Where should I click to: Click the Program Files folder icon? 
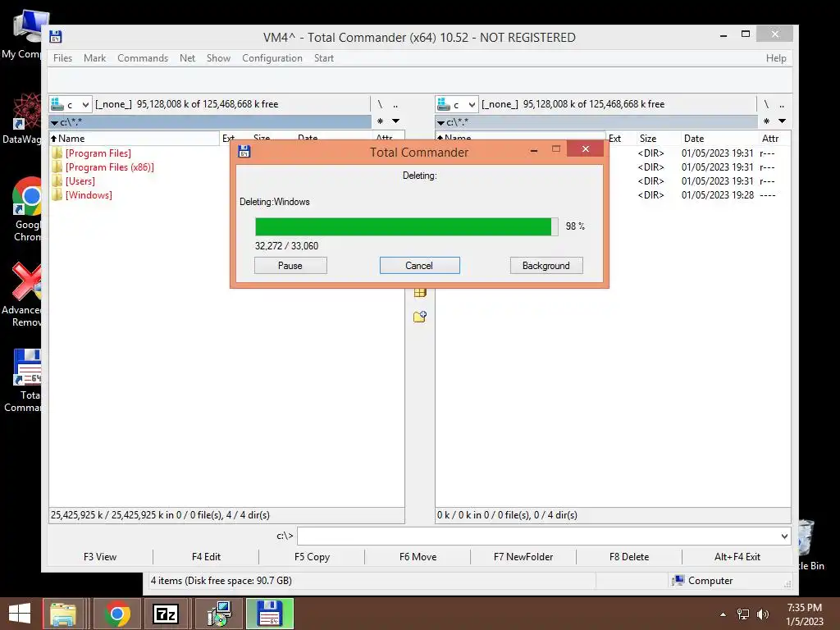[x=57, y=153]
